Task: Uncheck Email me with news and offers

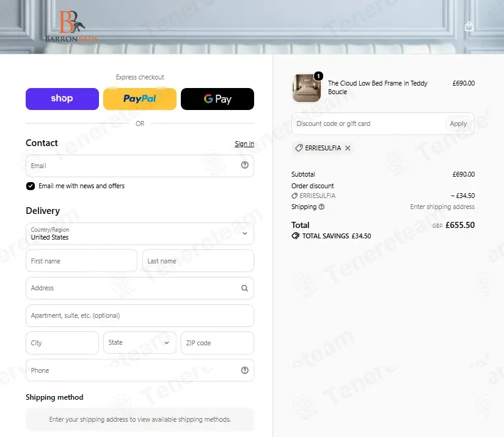Action: [x=31, y=186]
